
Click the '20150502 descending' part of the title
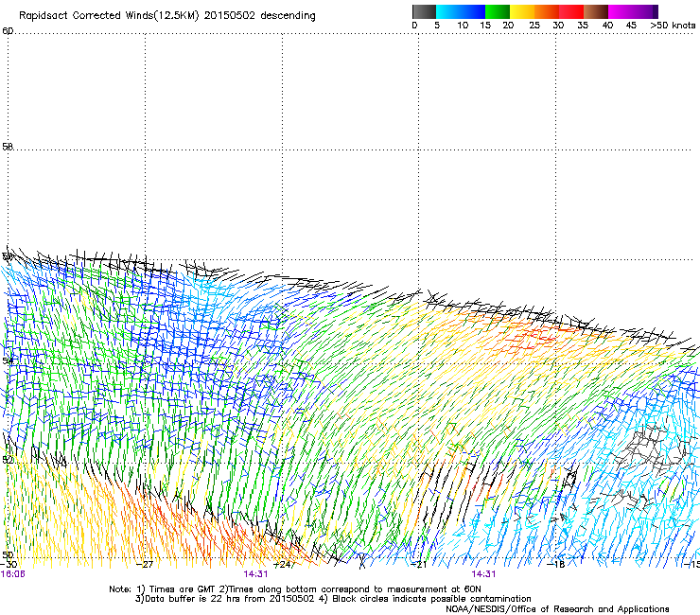(x=259, y=16)
